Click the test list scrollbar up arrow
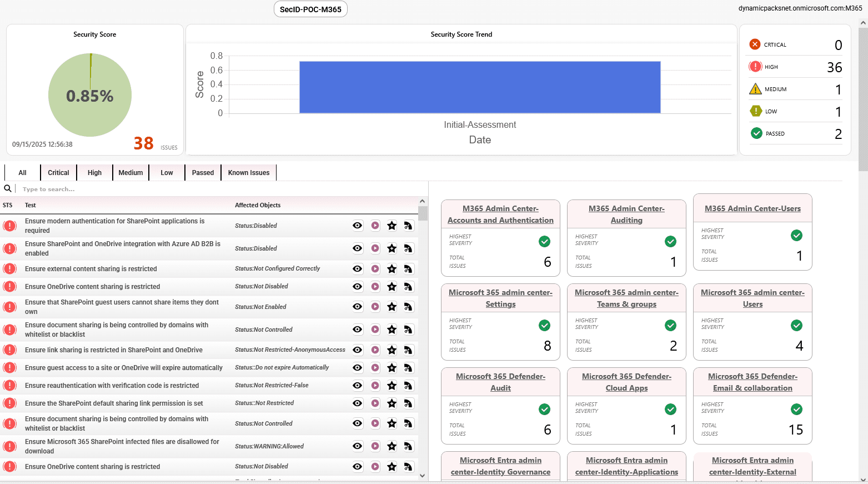The height and width of the screenshot is (484, 868). click(x=423, y=201)
